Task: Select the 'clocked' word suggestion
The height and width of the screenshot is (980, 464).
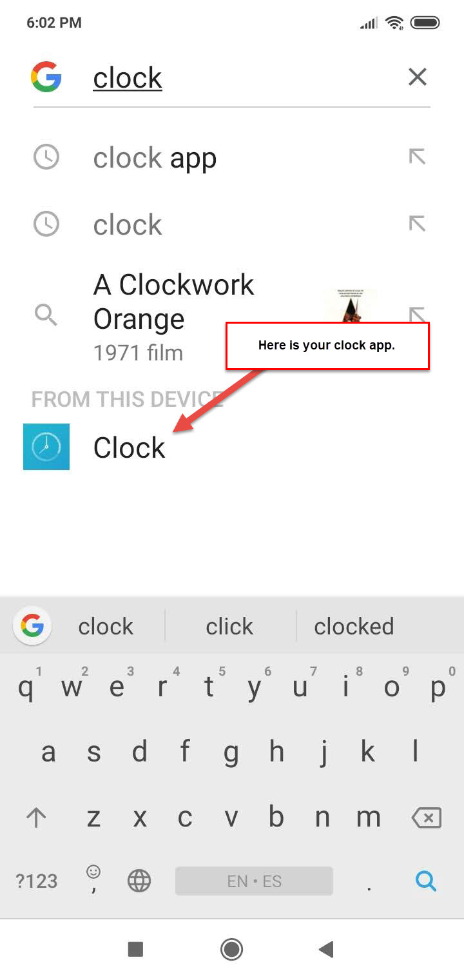Action: (354, 625)
